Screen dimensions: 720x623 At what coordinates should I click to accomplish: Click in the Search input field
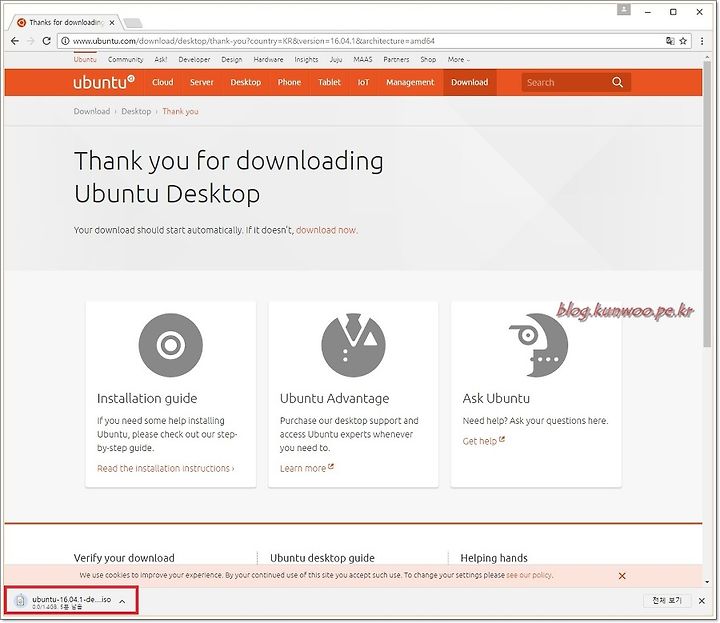click(567, 82)
